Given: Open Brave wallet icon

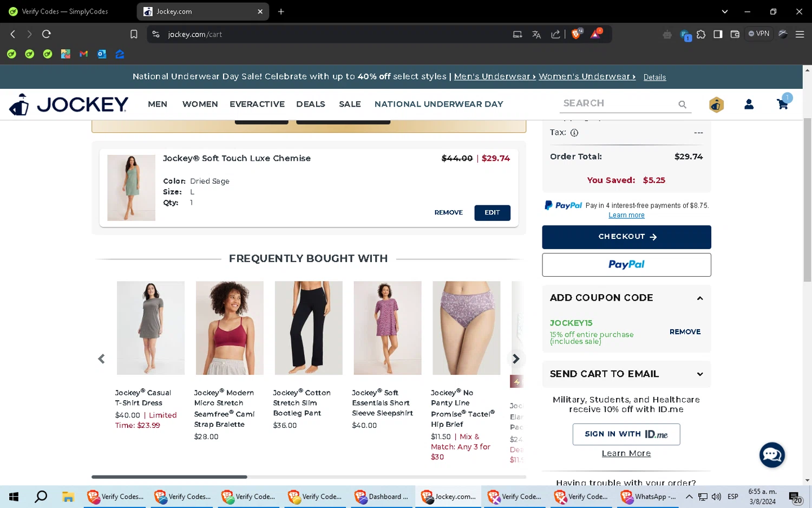Looking at the screenshot, I should (x=735, y=34).
